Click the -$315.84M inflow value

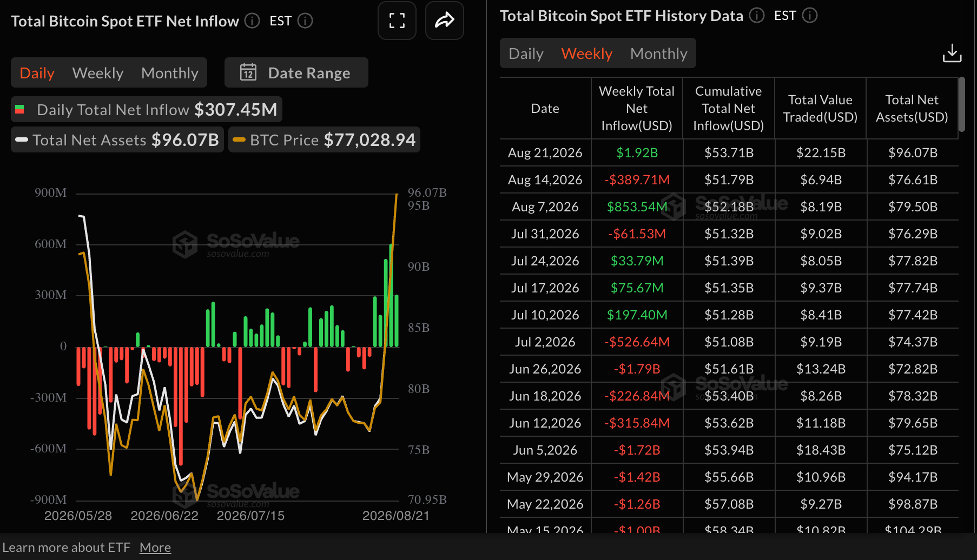[637, 423]
